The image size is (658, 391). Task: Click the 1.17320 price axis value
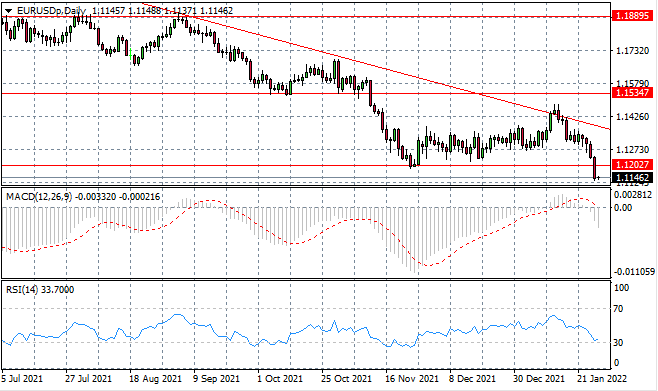[632, 51]
